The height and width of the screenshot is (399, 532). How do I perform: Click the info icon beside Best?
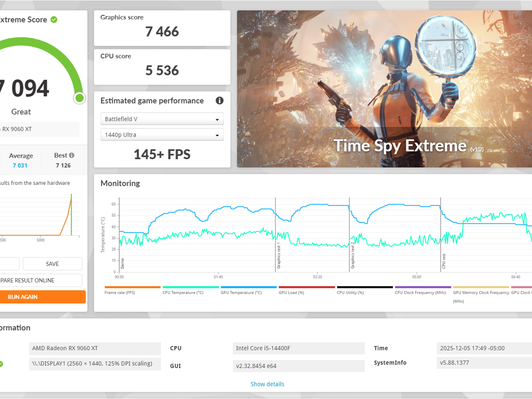tap(72, 155)
